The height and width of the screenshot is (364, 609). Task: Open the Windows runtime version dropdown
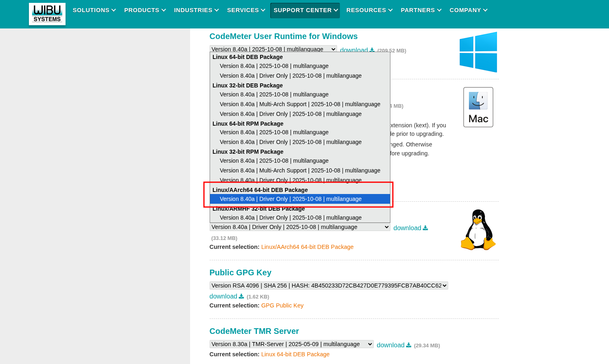click(273, 49)
